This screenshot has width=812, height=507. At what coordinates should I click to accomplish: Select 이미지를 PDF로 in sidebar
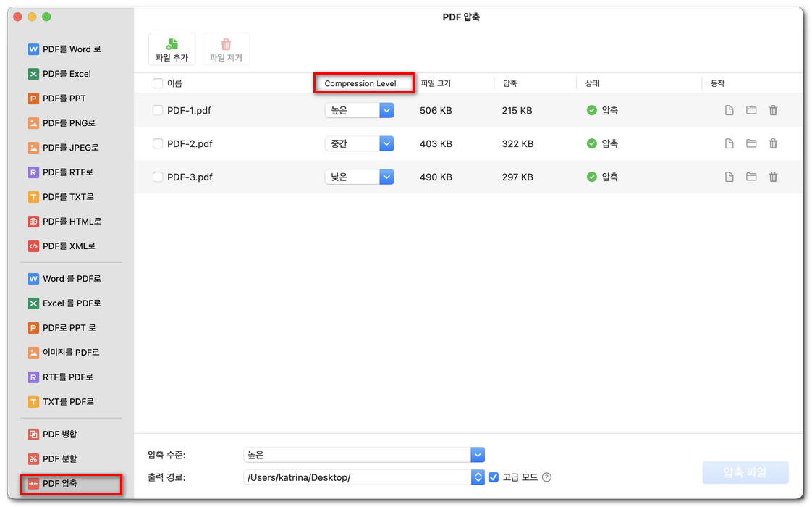[x=71, y=353]
